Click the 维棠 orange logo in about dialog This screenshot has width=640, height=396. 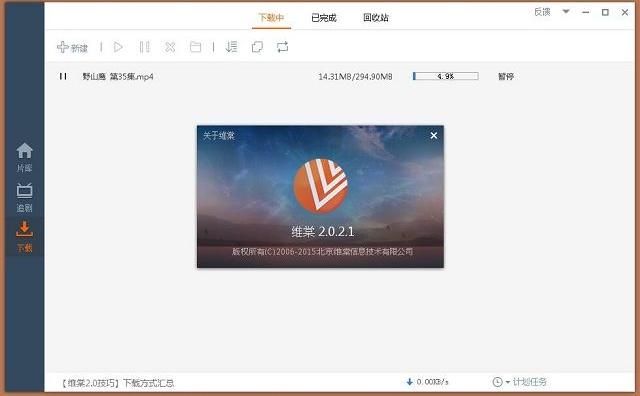321,186
